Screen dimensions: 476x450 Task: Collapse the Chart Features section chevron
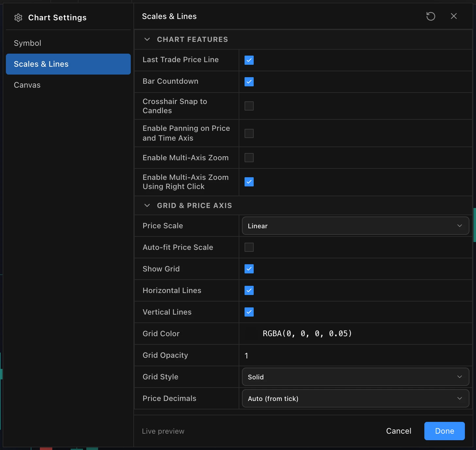(147, 39)
